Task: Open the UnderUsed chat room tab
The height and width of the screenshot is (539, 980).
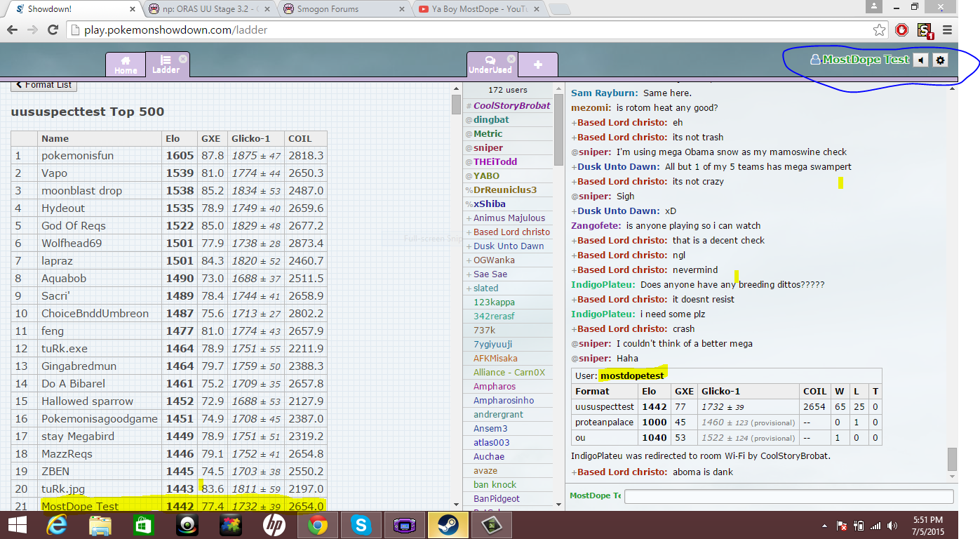Action: click(x=490, y=64)
